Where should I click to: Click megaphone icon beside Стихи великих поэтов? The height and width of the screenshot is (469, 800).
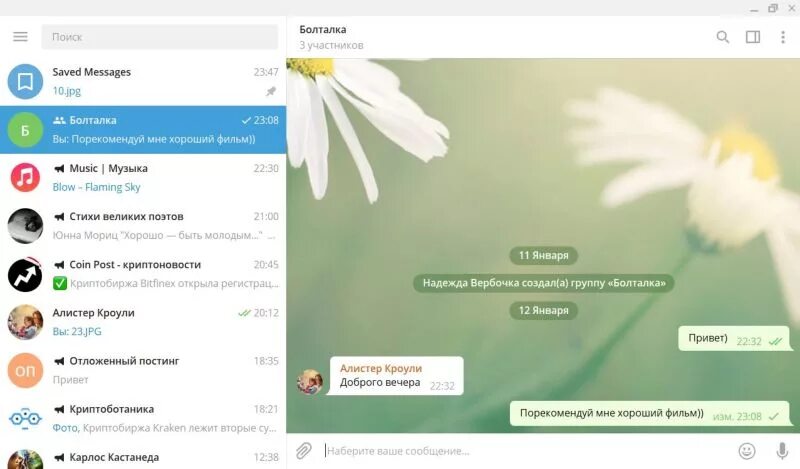(59, 217)
